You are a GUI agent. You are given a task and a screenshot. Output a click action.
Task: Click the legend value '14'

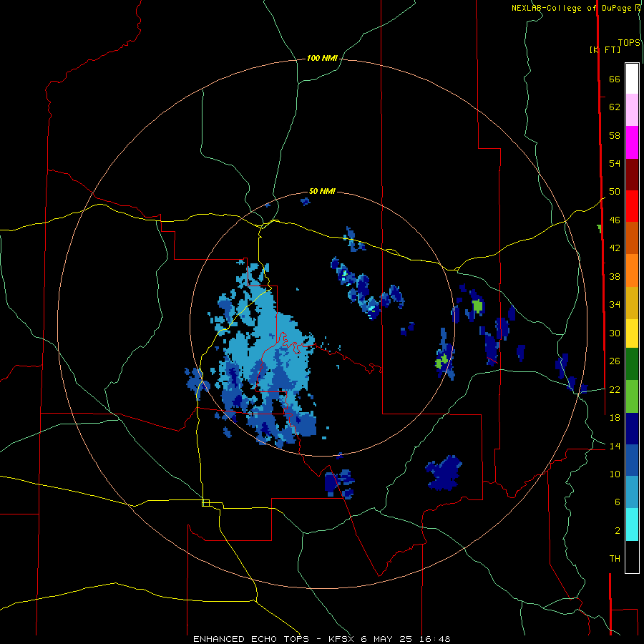615,446
